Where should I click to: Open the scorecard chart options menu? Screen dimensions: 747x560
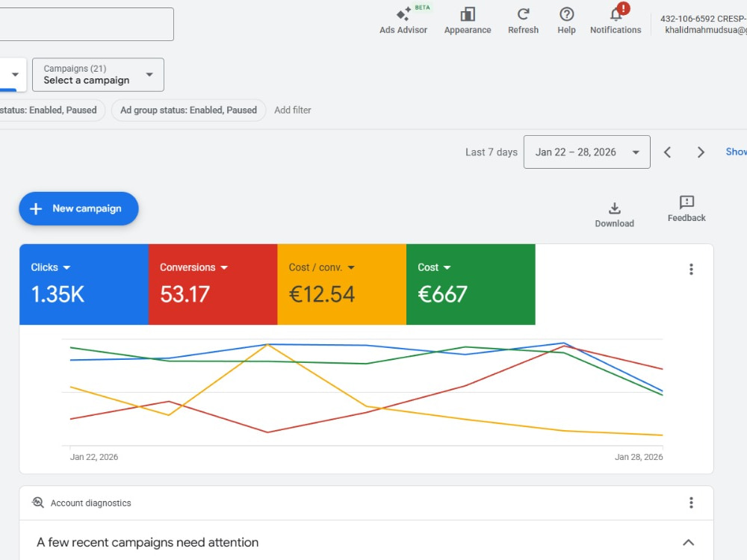point(691,270)
